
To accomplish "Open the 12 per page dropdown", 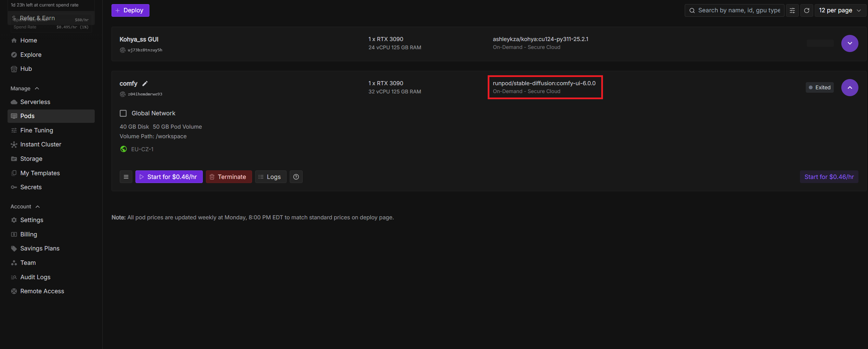I will (x=840, y=10).
